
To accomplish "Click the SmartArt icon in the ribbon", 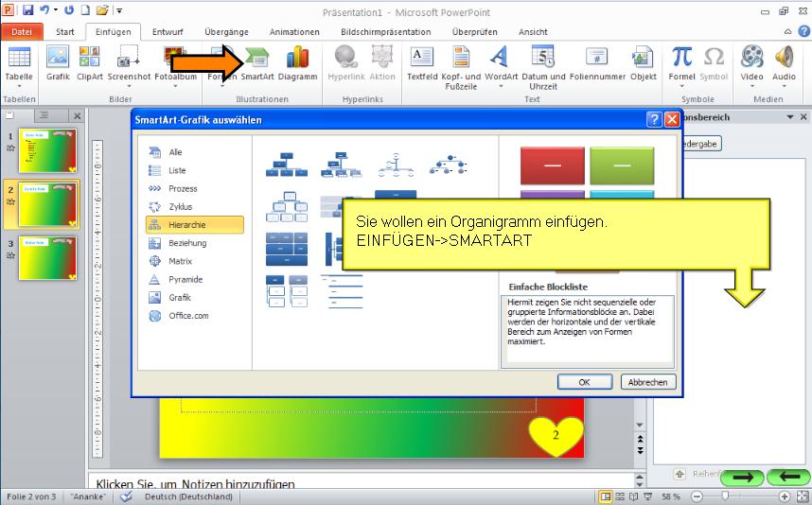I will click(257, 62).
